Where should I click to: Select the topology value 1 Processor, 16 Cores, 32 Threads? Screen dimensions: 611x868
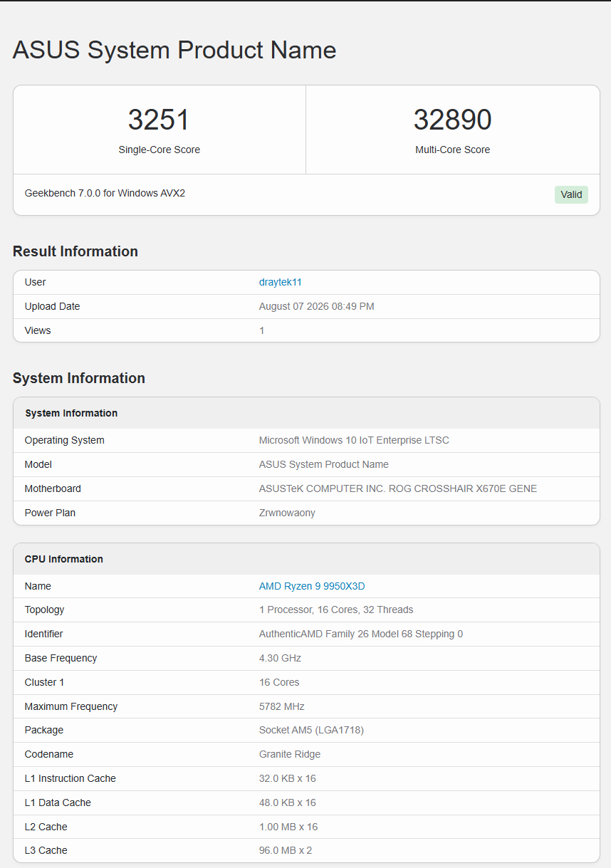coord(336,610)
